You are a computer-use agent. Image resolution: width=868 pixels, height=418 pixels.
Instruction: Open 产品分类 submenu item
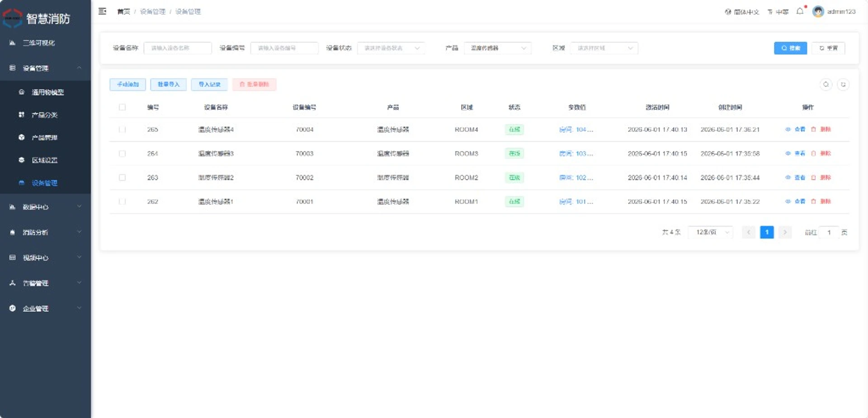(45, 114)
